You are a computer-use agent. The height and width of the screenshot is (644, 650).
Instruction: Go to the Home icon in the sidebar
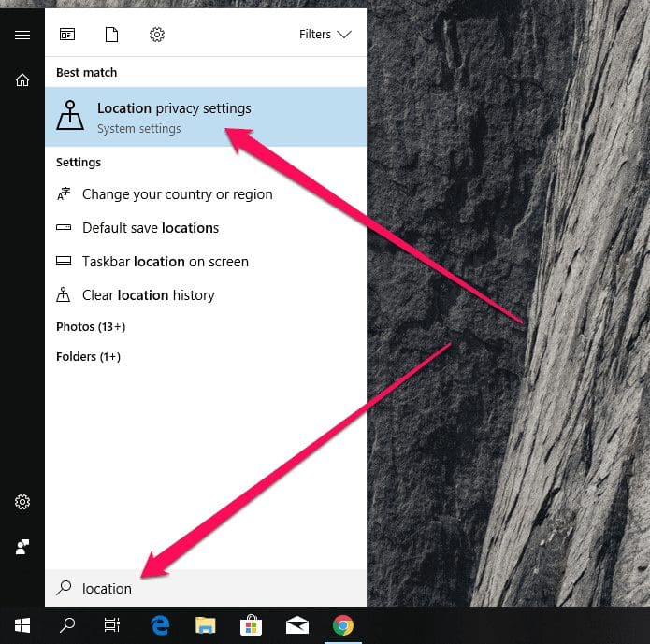coord(22,79)
